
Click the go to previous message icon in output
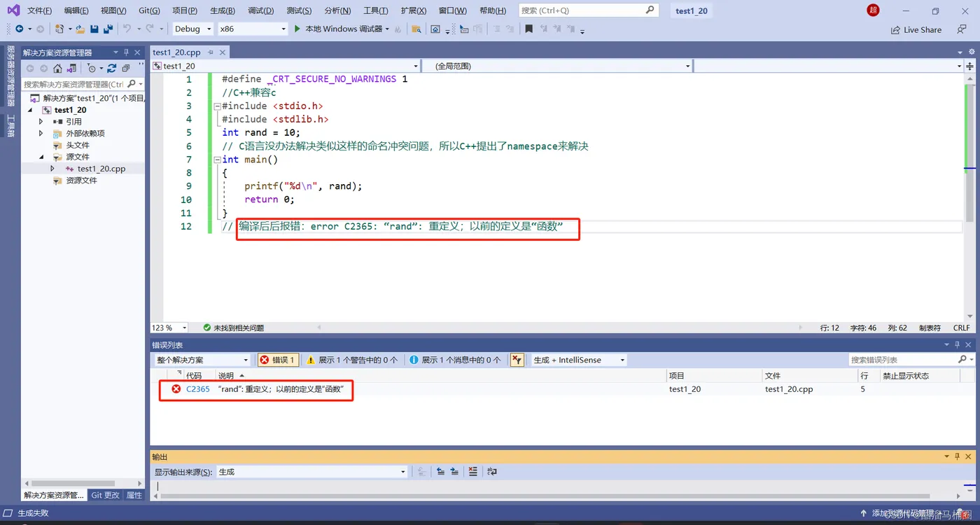click(440, 472)
